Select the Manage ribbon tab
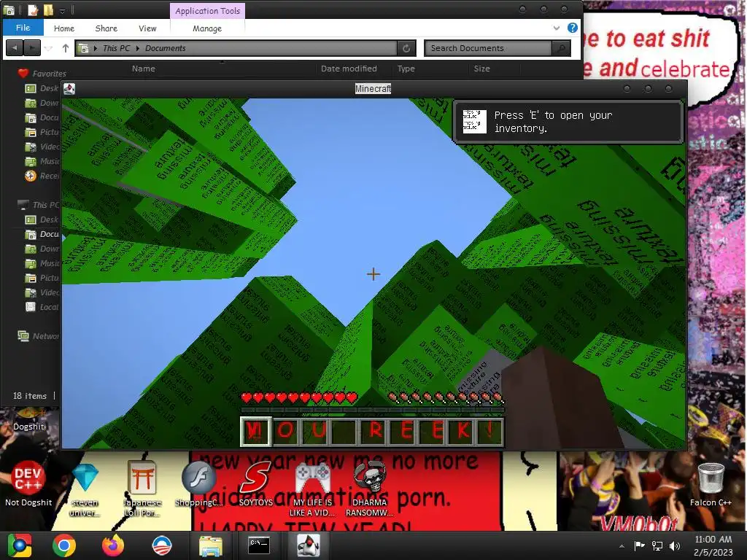Image resolution: width=747 pixels, height=560 pixels. click(206, 28)
